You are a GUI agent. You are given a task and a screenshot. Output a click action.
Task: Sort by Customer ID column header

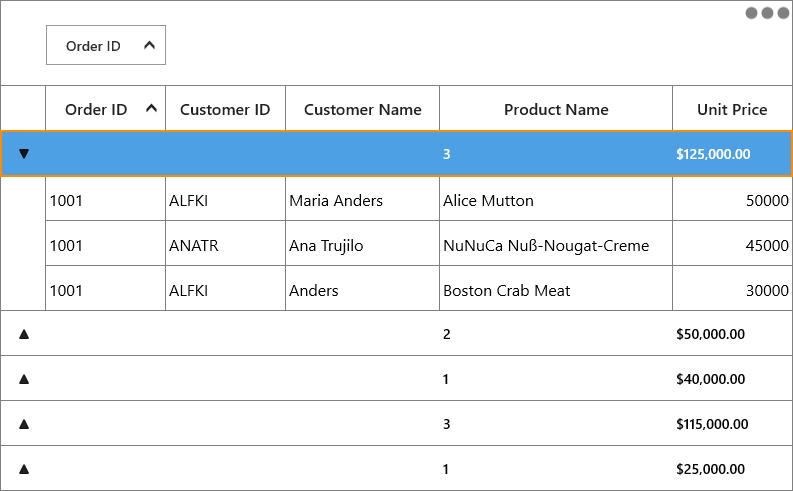tap(225, 109)
